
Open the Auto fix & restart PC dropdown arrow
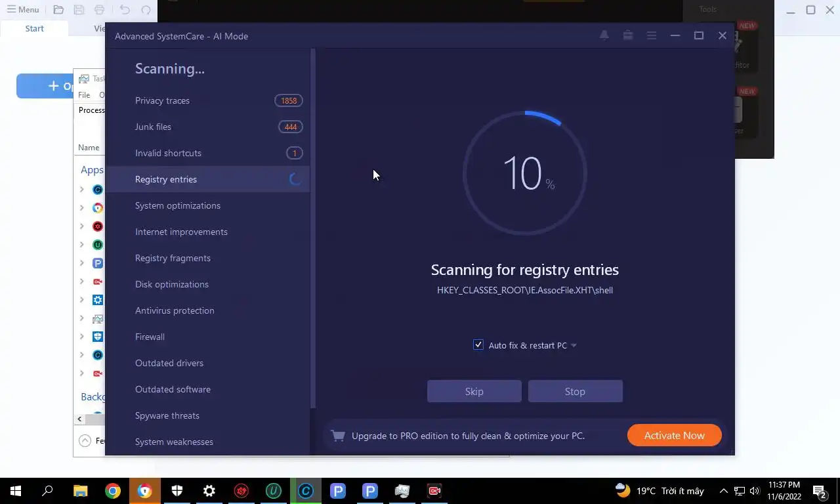[574, 346]
